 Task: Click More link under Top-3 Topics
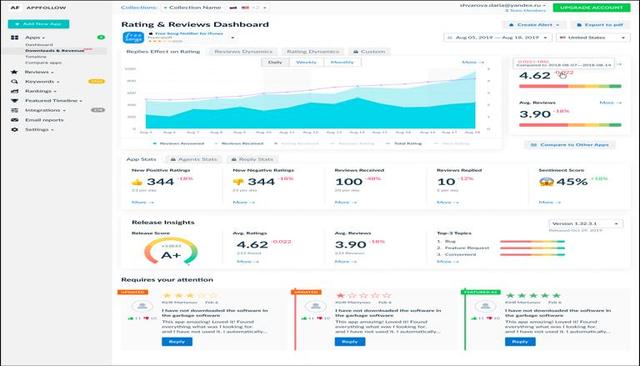pos(448,262)
